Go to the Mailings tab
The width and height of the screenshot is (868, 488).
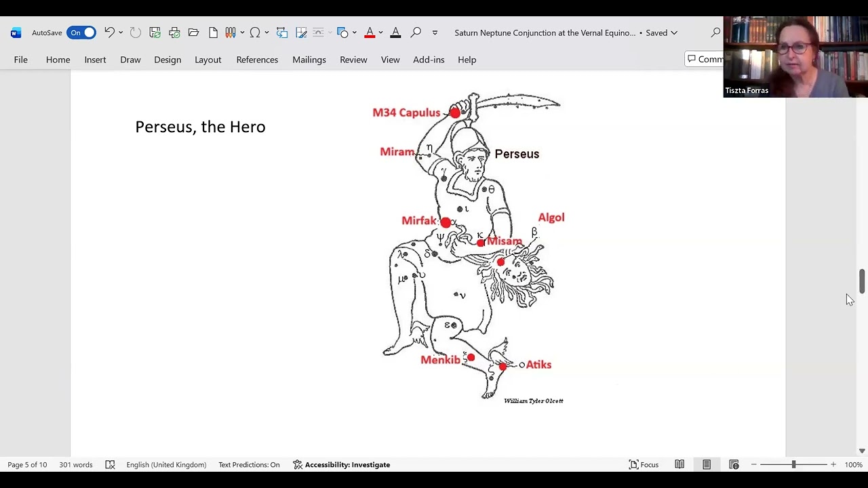(x=309, y=60)
